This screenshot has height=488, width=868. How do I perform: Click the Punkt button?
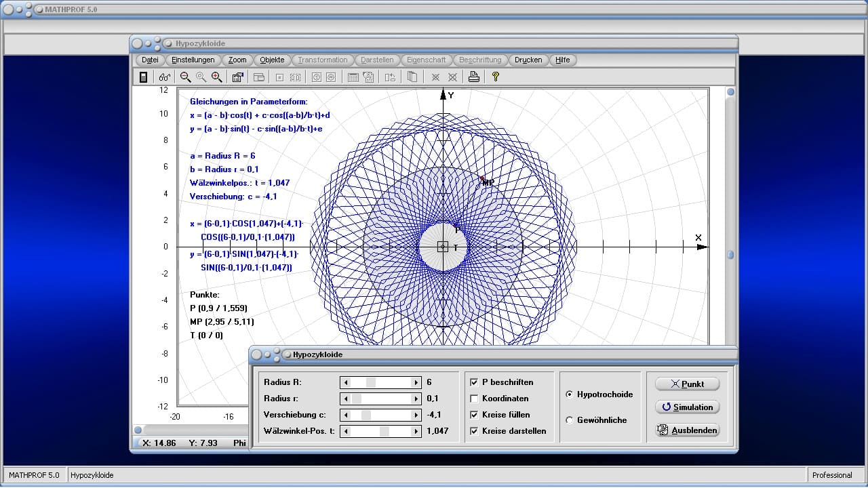[687, 384]
